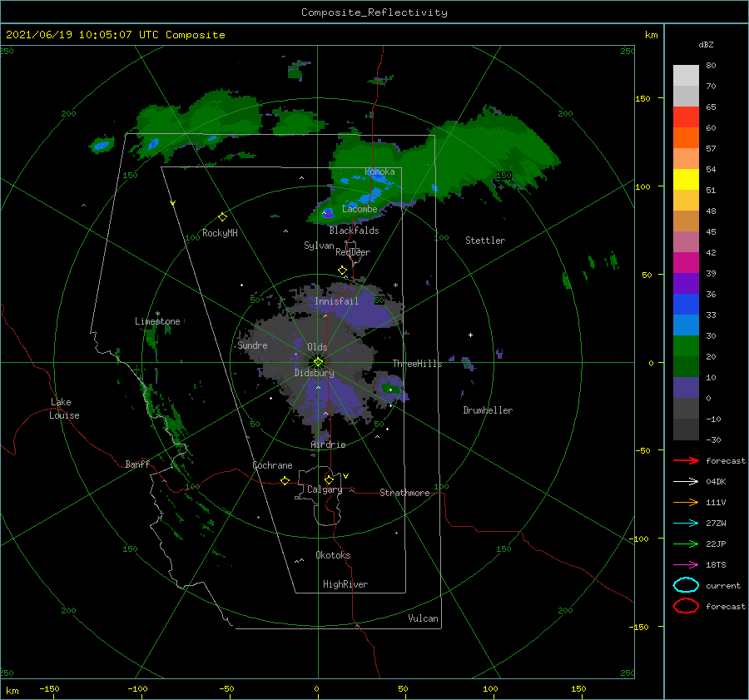Click the Limestone label on map

click(157, 321)
